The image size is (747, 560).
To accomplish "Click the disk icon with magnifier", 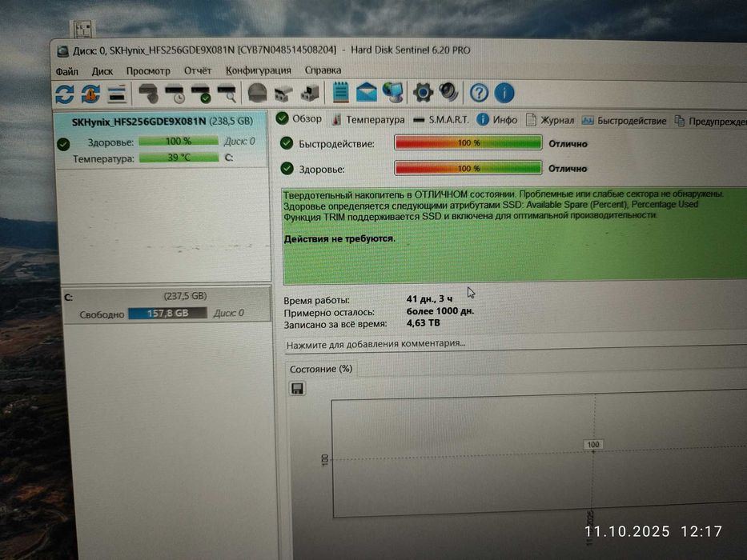I will pos(227,94).
